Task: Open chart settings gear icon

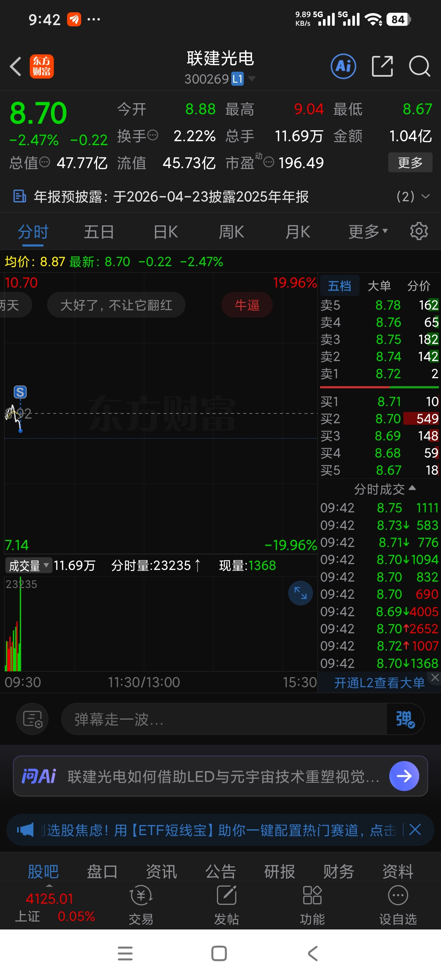Action: [419, 231]
